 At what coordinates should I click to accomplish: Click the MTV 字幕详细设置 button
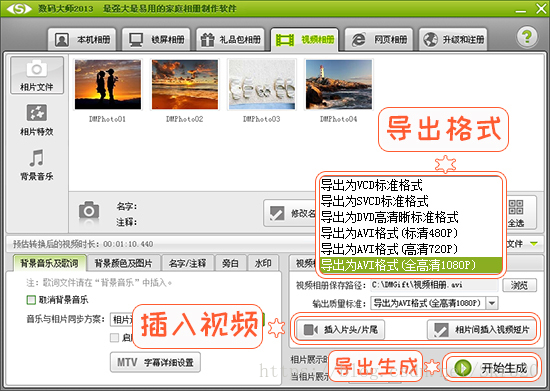pos(155,362)
